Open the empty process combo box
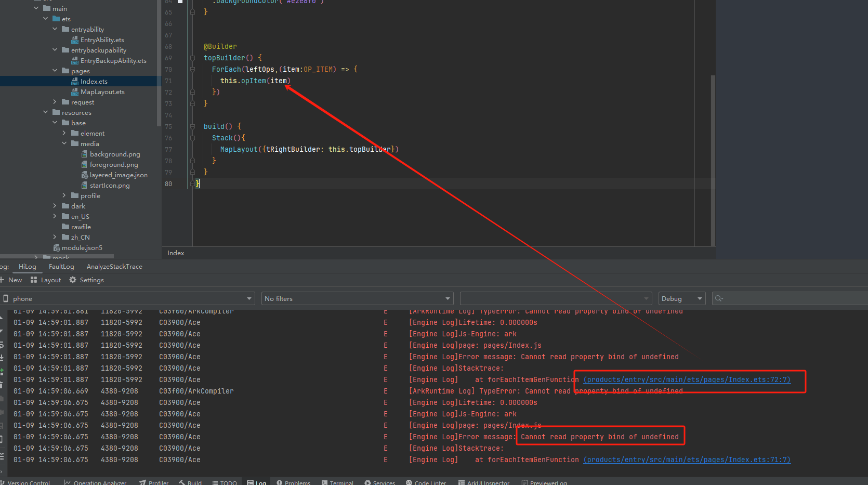Screen dimensions: 868x485 [556, 298]
